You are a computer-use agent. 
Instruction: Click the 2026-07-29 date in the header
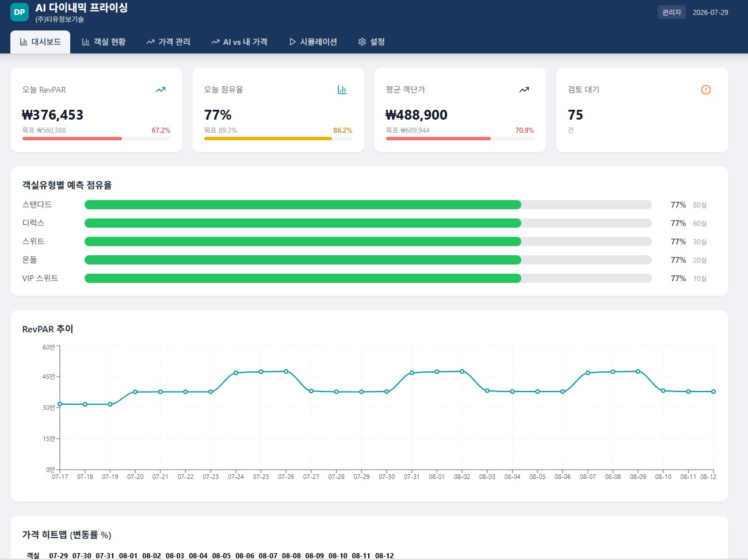click(x=711, y=12)
